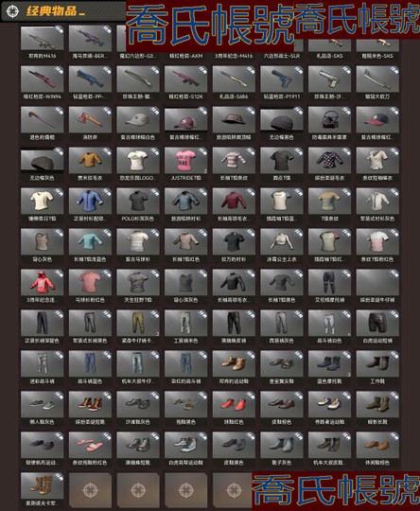The height and width of the screenshot is (511, 420).
Task: Choose the black leather shorts item
Action: tap(377, 327)
